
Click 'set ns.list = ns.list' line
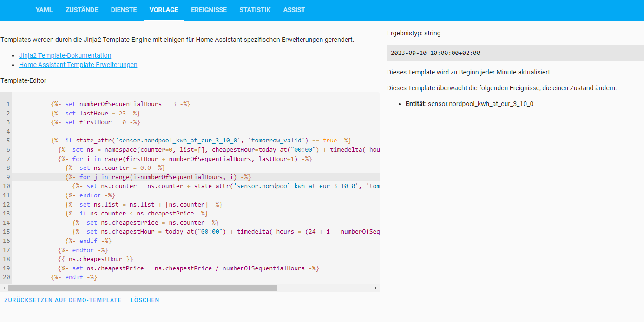pyautogui.click(x=144, y=205)
